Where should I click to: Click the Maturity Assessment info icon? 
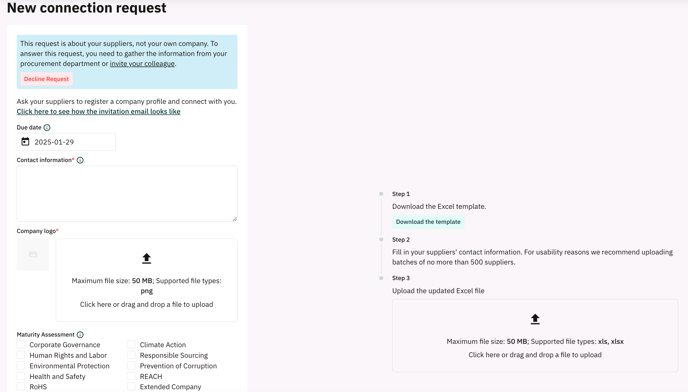tap(80, 334)
